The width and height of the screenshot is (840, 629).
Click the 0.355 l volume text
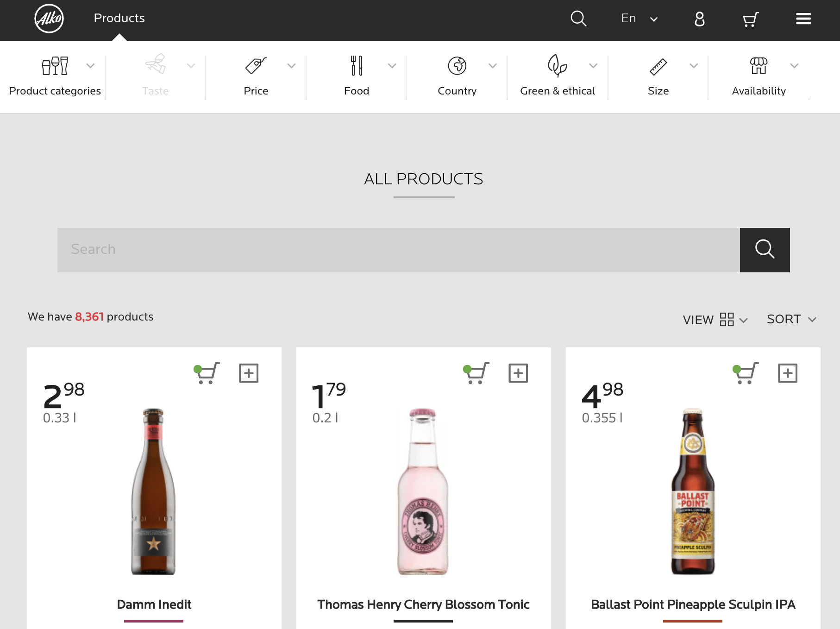click(602, 418)
